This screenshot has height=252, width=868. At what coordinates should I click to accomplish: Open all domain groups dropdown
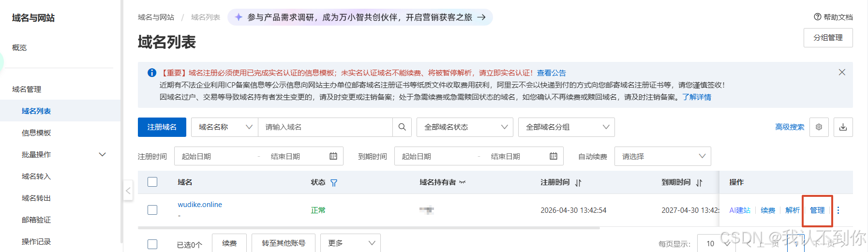567,127
